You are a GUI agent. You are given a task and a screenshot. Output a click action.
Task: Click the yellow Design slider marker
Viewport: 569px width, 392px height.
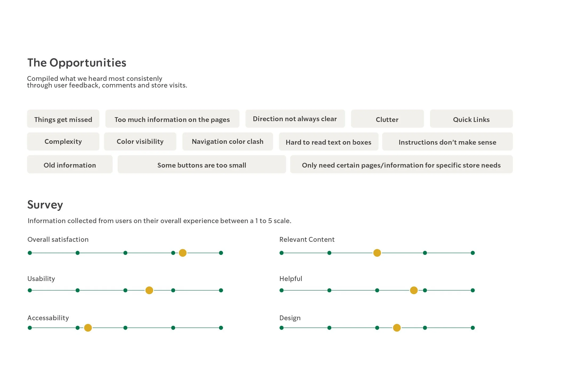[x=397, y=328]
